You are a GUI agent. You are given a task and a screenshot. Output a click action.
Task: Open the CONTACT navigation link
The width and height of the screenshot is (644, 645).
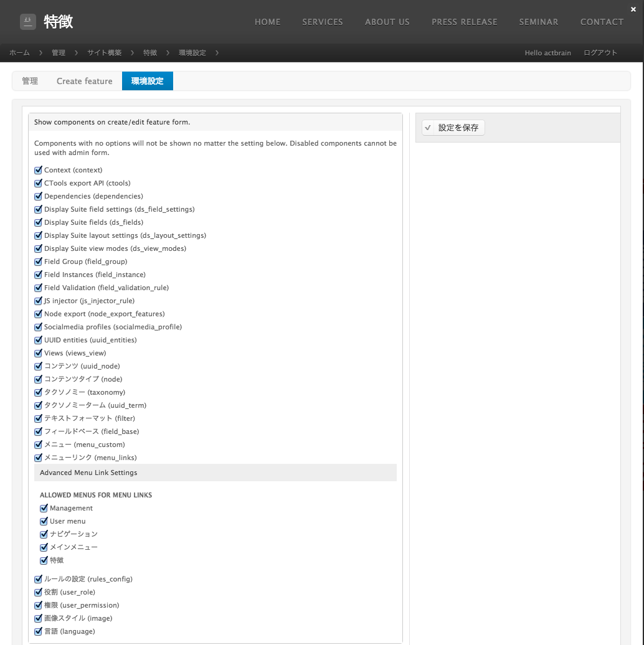[x=602, y=22]
